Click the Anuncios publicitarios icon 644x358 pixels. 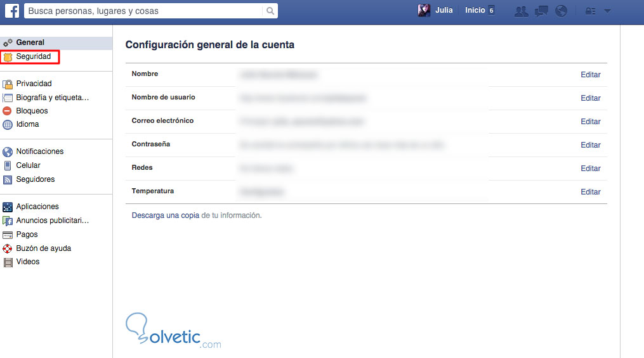(8, 221)
